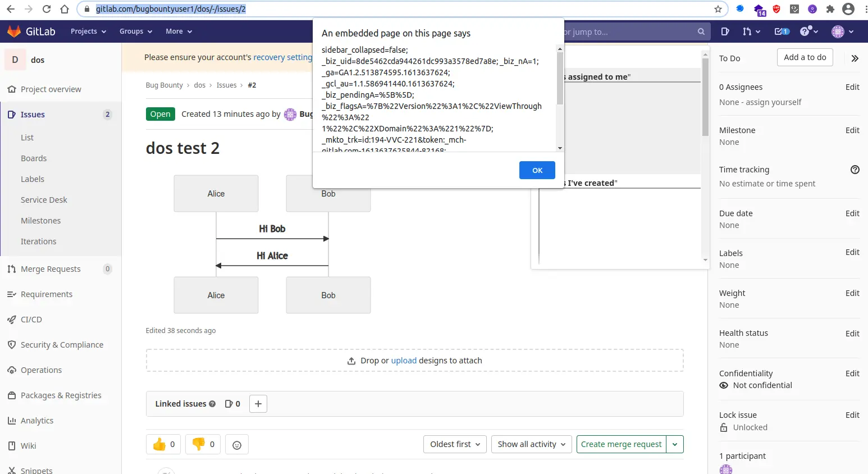Edit the Lock issue setting
The image size is (868, 474).
pyautogui.click(x=852, y=415)
